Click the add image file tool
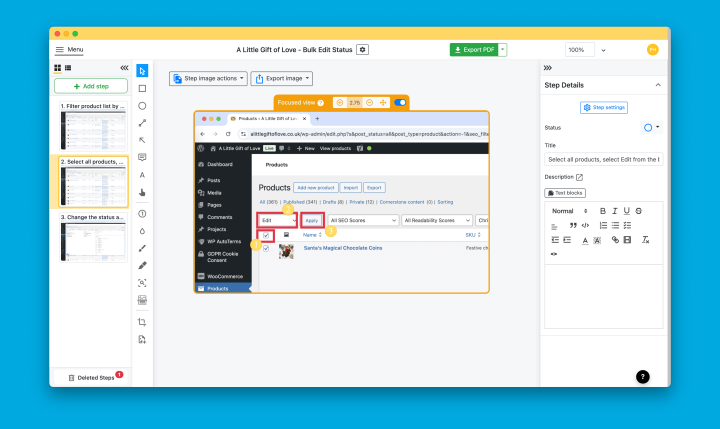 coord(142,339)
